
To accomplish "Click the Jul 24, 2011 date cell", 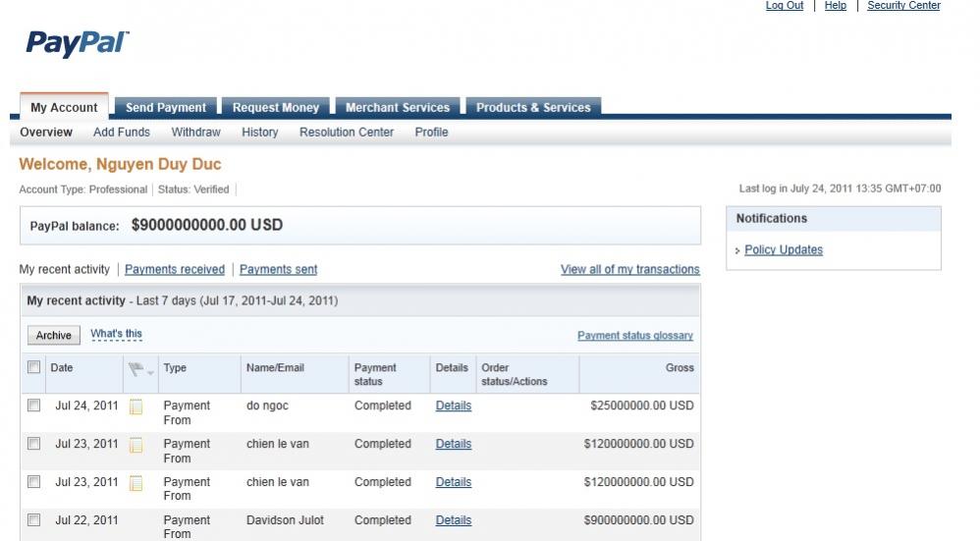I will pyautogui.click(x=86, y=406).
